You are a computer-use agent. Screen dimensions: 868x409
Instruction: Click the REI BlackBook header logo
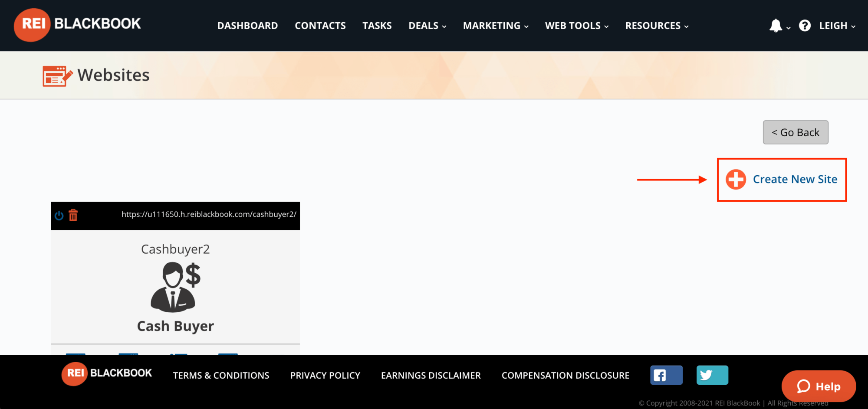coord(77,25)
